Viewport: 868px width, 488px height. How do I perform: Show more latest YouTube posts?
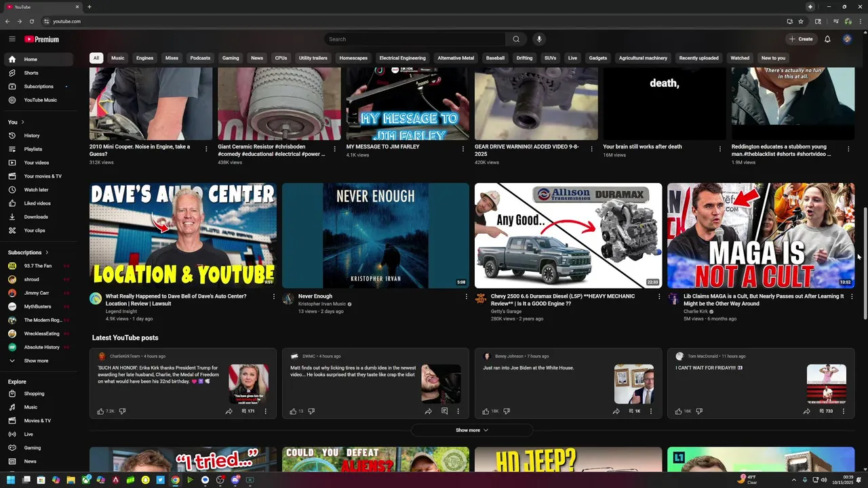point(471,430)
